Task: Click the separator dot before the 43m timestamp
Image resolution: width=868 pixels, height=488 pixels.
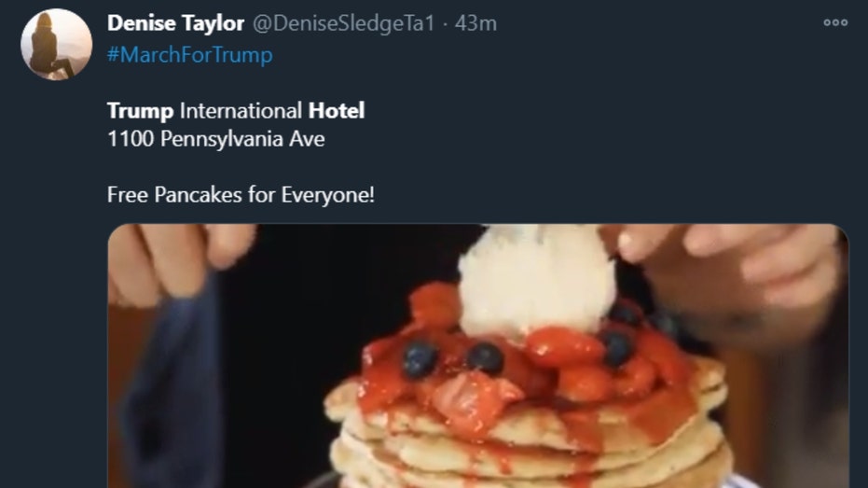Action: [445, 24]
